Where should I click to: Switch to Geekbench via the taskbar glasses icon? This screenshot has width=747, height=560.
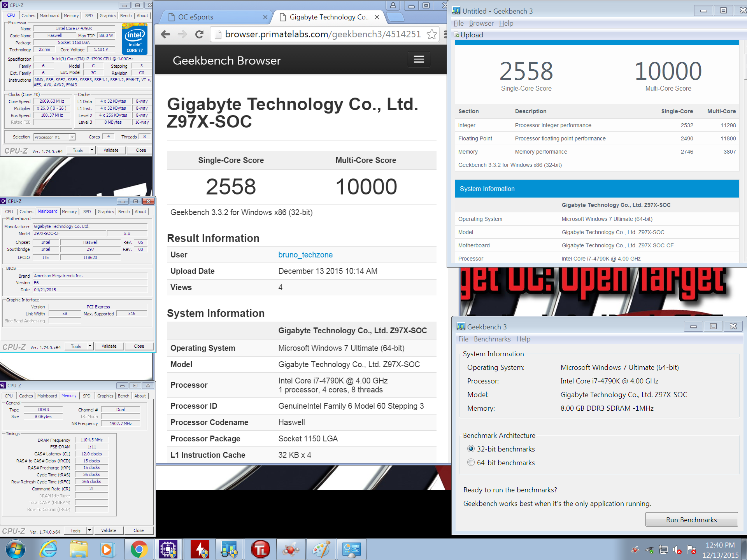coord(230,549)
